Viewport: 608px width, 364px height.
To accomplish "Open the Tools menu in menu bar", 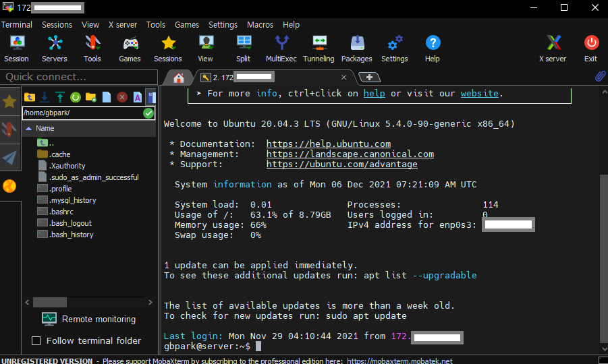I will click(156, 25).
